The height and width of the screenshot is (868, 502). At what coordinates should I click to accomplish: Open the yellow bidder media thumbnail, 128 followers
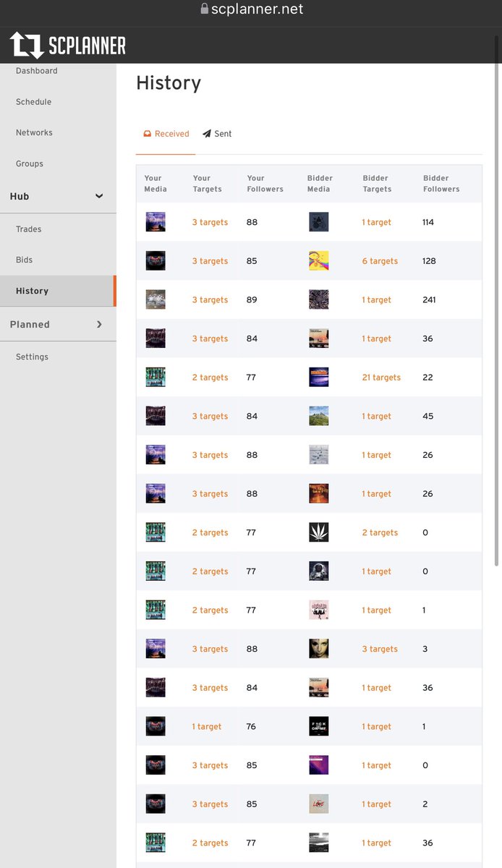[318, 261]
